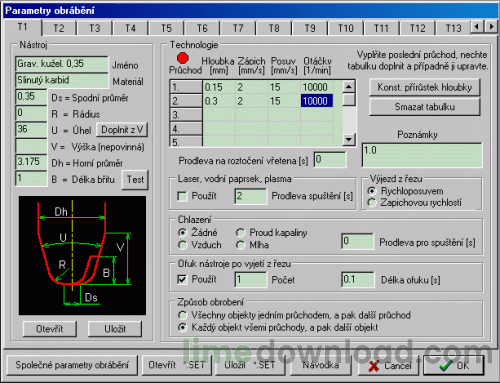Open tab T11

[381, 28]
